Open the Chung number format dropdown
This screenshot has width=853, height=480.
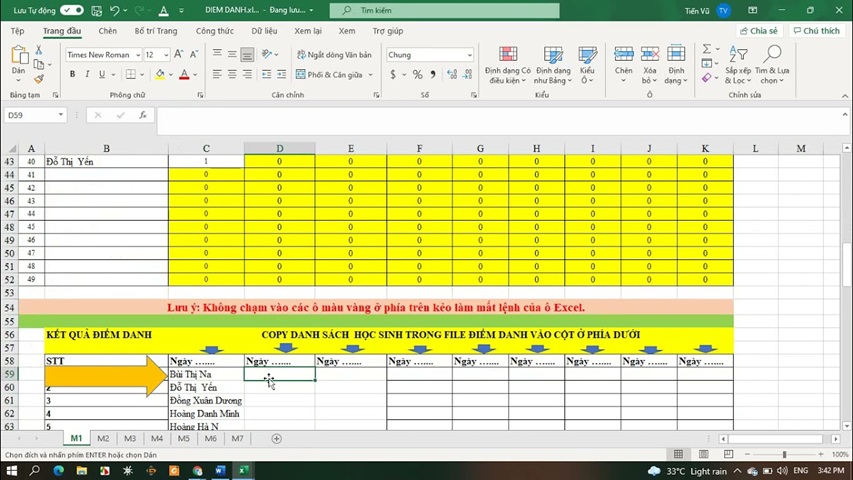469,55
